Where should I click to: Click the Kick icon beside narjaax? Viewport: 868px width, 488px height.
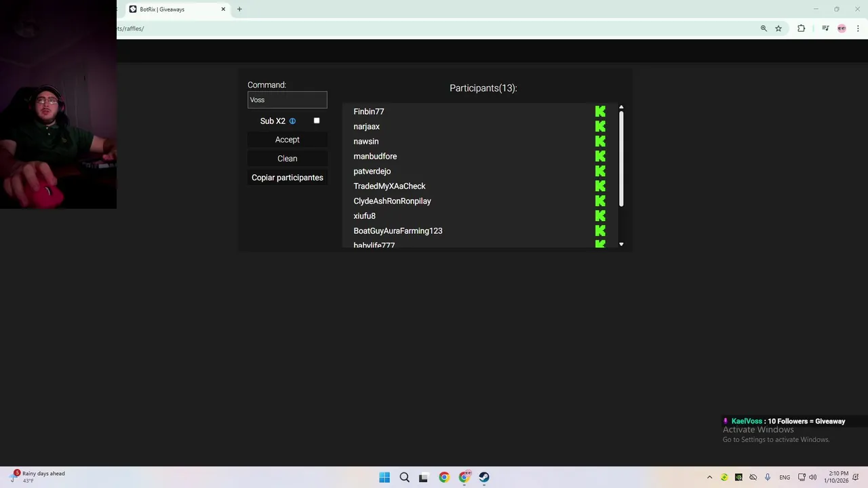pyautogui.click(x=600, y=126)
